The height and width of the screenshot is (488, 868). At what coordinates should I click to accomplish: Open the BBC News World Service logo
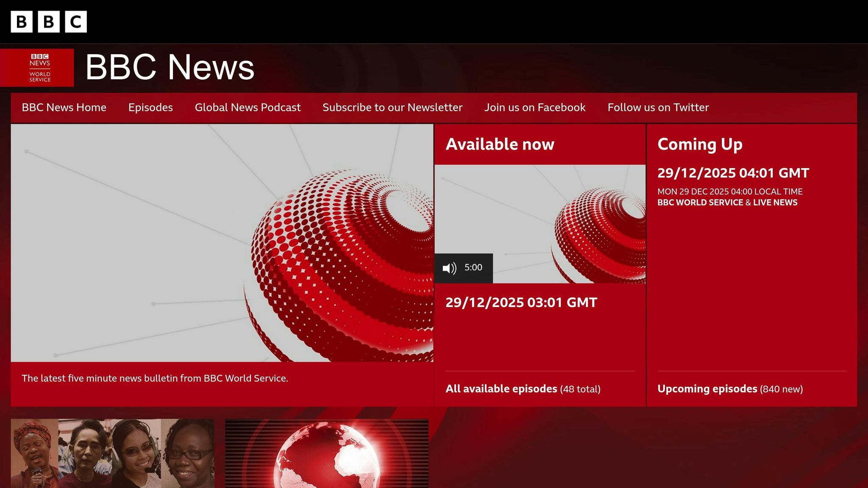[x=37, y=67]
